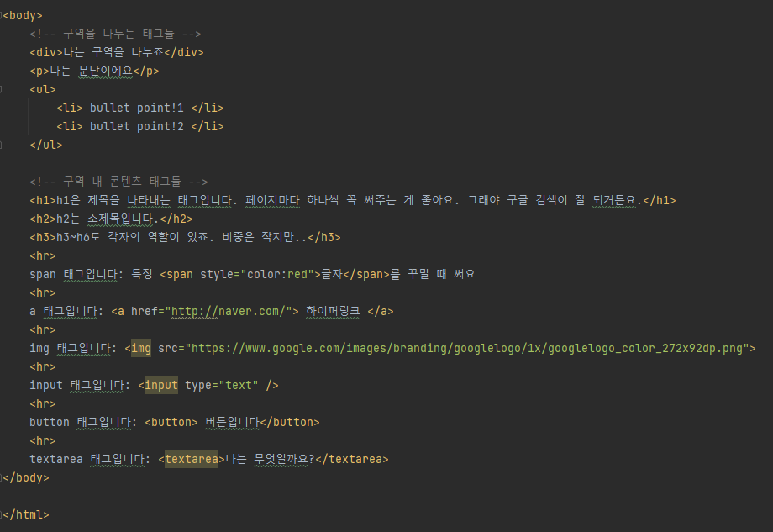Click the <hr> tag above textarea line
This screenshot has height=532, width=773.
tap(43, 440)
